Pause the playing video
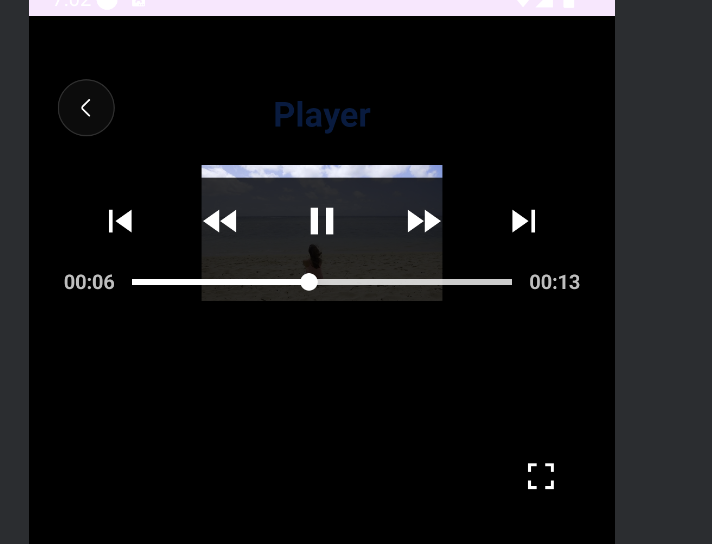This screenshot has height=544, width=712. pos(322,221)
